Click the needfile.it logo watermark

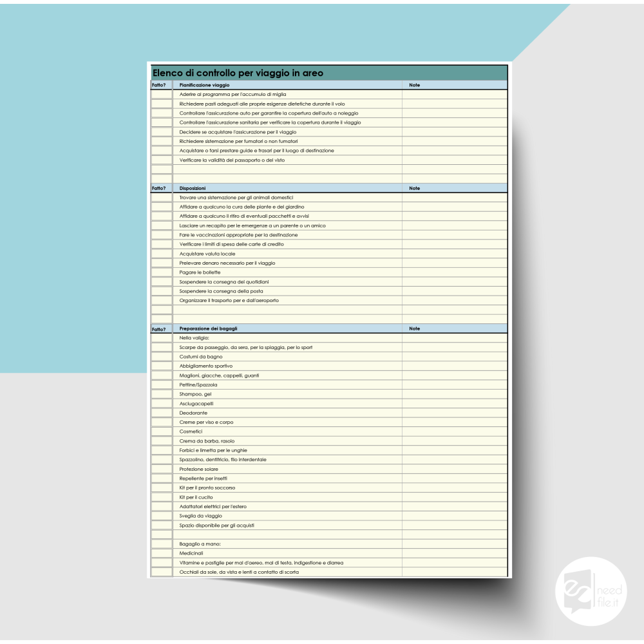tap(590, 592)
